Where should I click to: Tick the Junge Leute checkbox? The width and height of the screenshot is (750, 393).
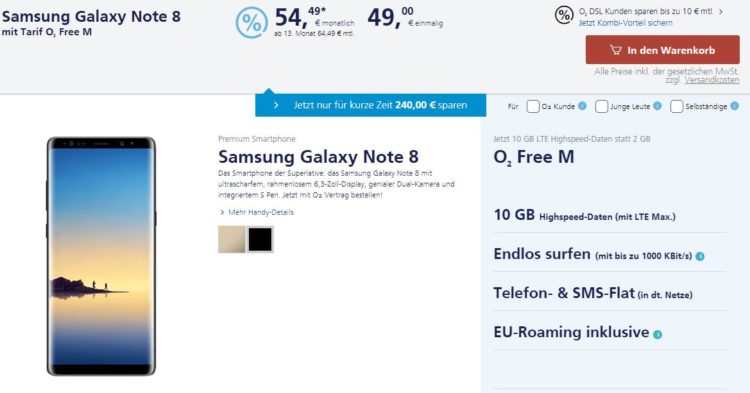pos(601,106)
